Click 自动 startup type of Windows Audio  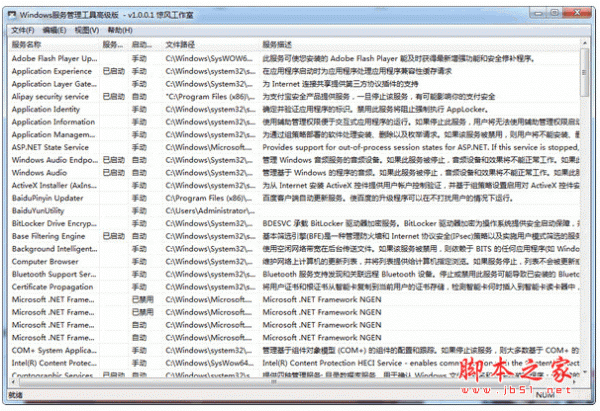[139, 173]
